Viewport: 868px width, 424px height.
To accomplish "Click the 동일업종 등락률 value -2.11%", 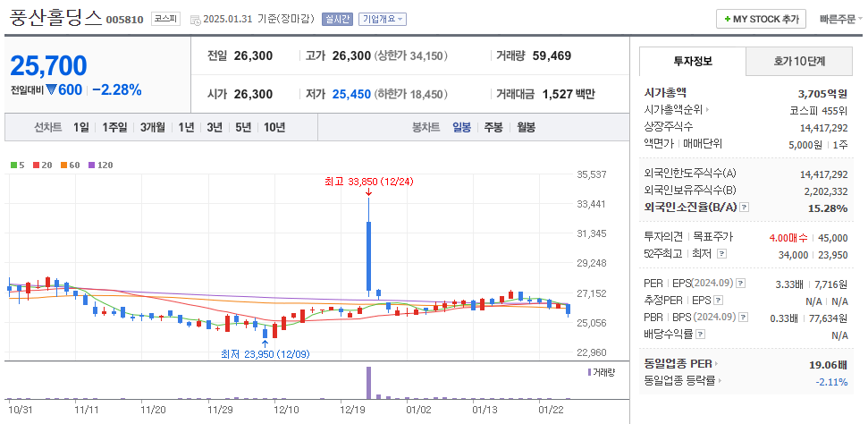I will (x=831, y=381).
